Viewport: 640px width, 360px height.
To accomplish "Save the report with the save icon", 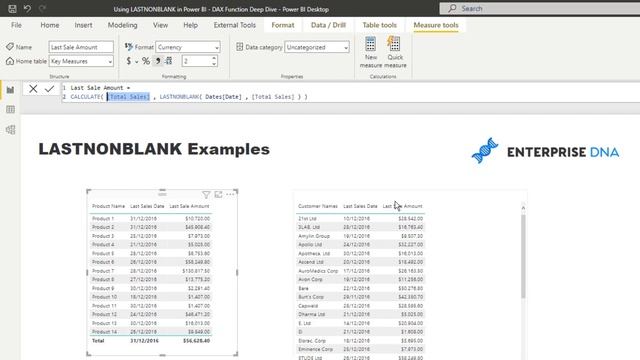I will pos(12,9).
